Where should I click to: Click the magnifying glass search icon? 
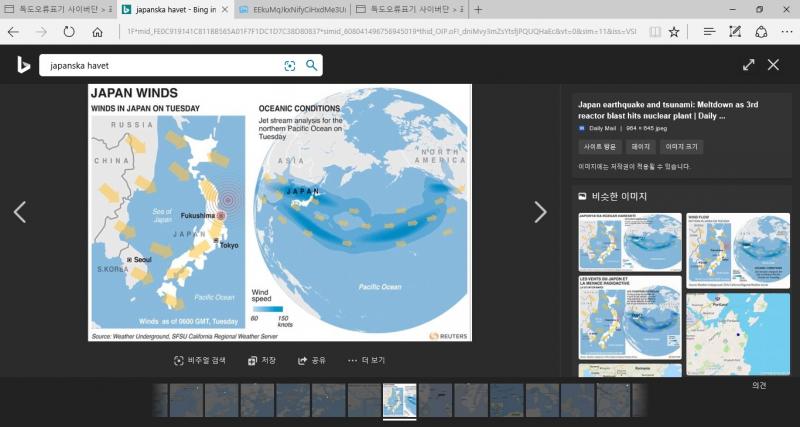312,66
